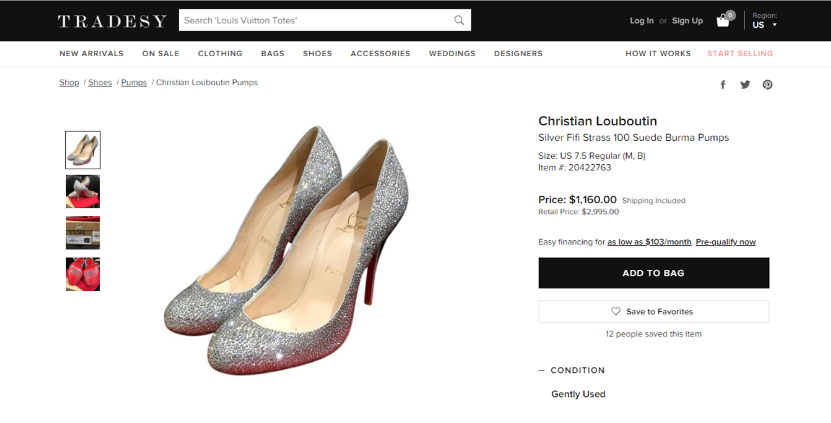This screenshot has height=423, width=831.
Task: Click the Pre-qualify now link
Action: coord(726,242)
